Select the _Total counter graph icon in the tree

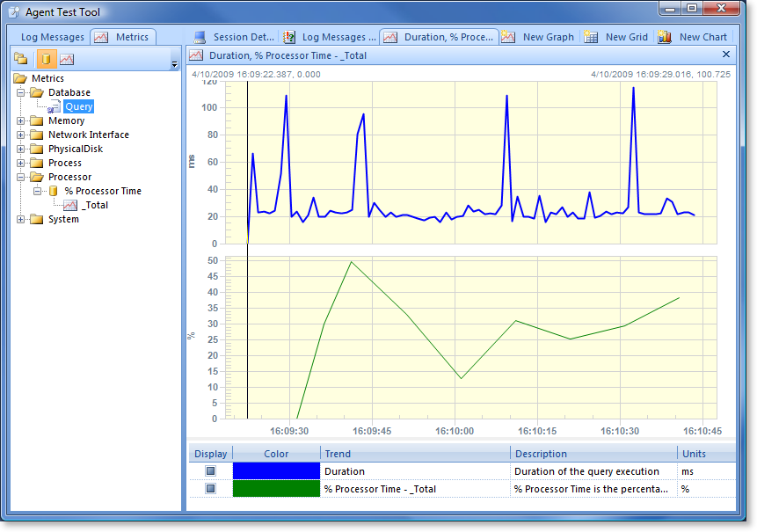[69, 205]
